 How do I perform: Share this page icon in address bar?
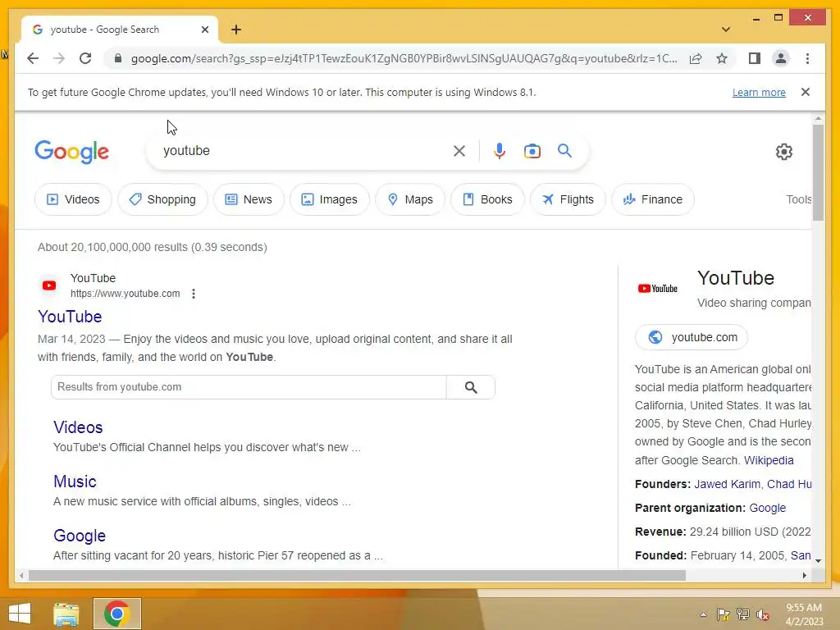pos(696,58)
